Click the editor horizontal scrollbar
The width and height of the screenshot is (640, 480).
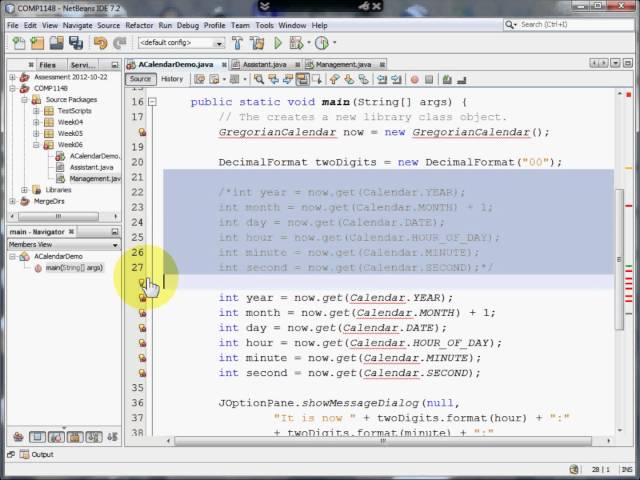[383, 441]
